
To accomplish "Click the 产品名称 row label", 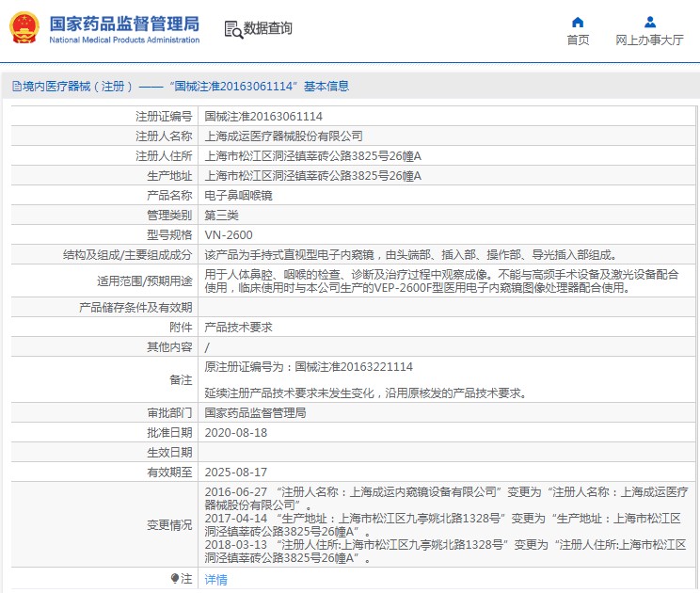I will (x=169, y=196).
